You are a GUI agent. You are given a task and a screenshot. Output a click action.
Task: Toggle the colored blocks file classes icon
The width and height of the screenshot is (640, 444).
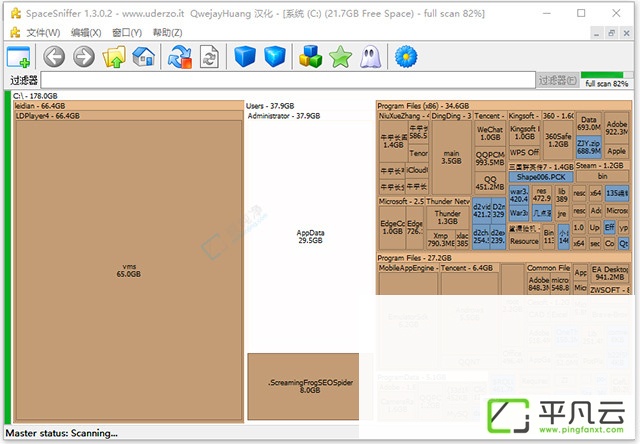(x=311, y=56)
